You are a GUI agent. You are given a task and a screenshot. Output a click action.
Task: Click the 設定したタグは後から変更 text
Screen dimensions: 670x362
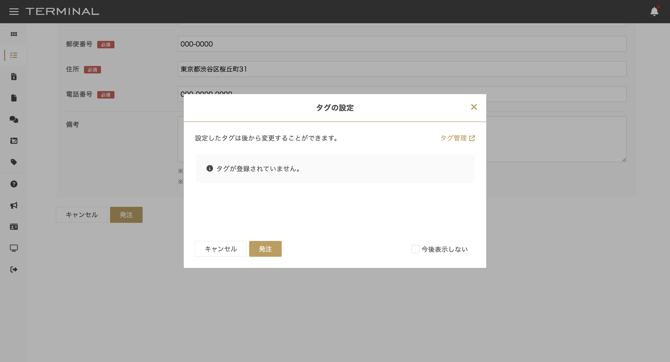[266, 138]
